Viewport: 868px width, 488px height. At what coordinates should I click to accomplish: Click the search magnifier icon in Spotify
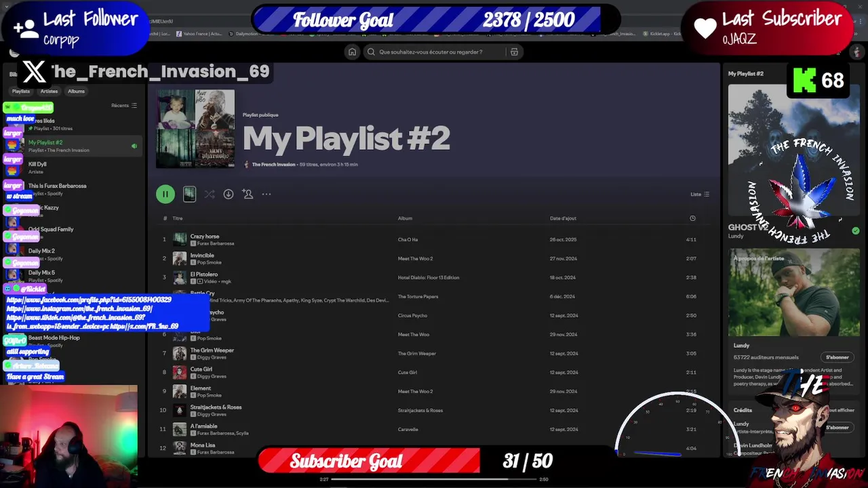click(371, 52)
